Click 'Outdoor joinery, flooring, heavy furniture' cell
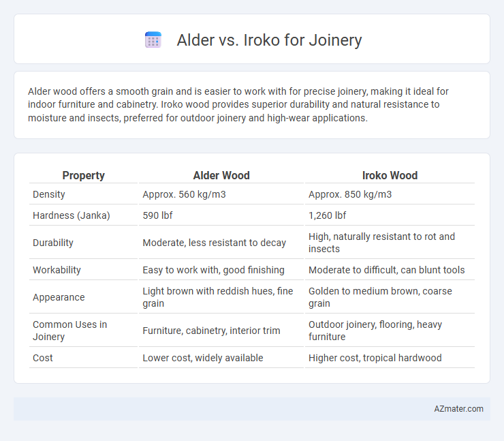 375,331
